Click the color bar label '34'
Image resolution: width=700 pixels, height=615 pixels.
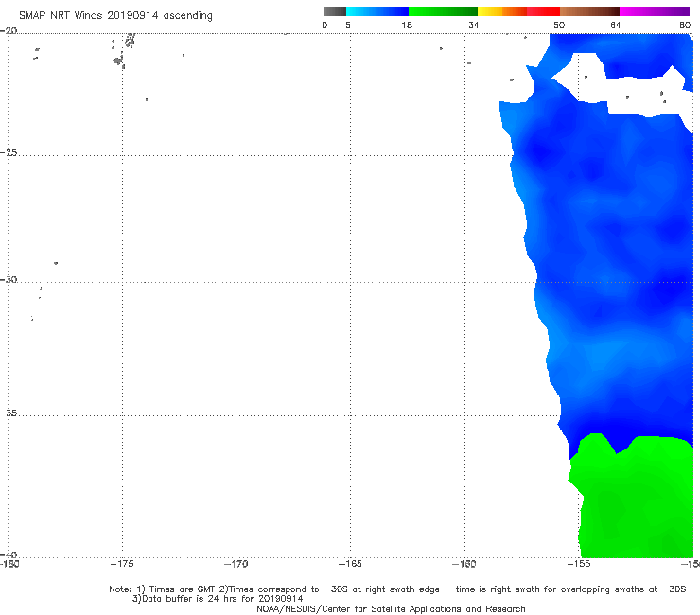(474, 25)
